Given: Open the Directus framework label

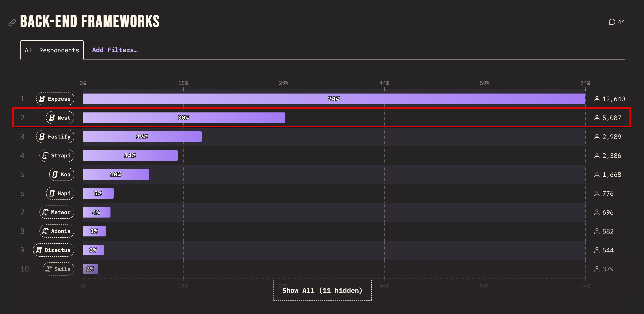Looking at the screenshot, I should [54, 250].
